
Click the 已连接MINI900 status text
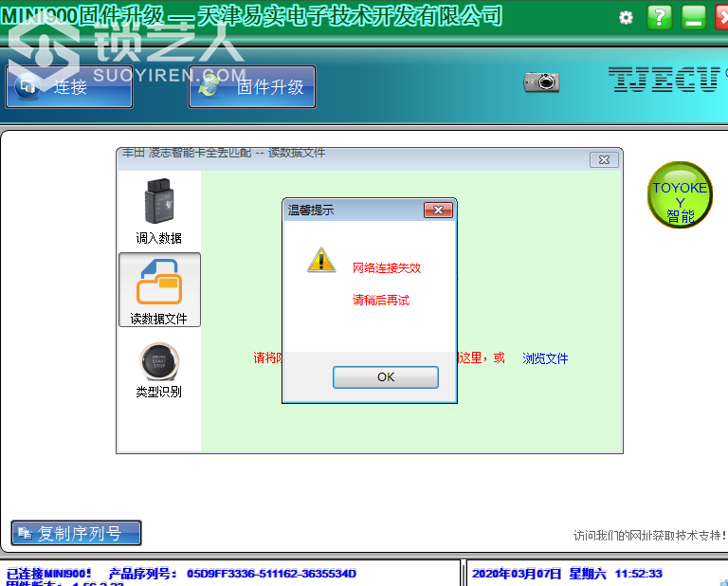coord(48,574)
